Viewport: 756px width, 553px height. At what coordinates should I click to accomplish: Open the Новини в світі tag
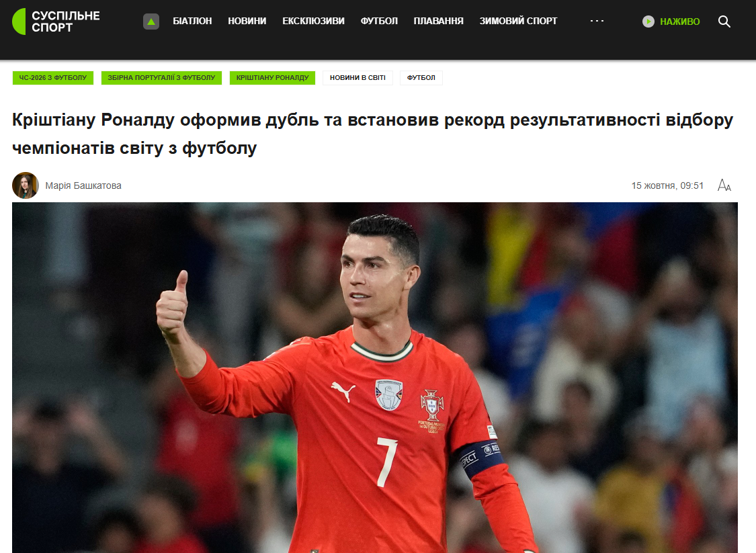pyautogui.click(x=358, y=78)
